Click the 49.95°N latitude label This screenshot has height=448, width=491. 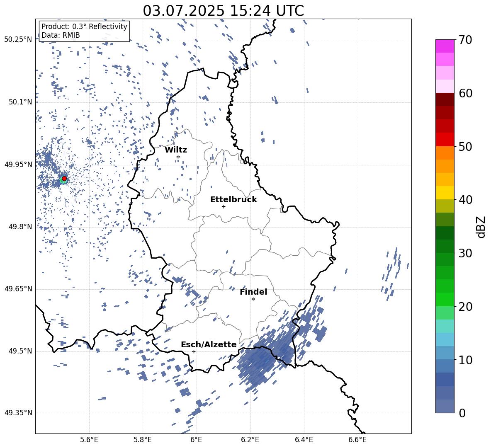coord(18,164)
